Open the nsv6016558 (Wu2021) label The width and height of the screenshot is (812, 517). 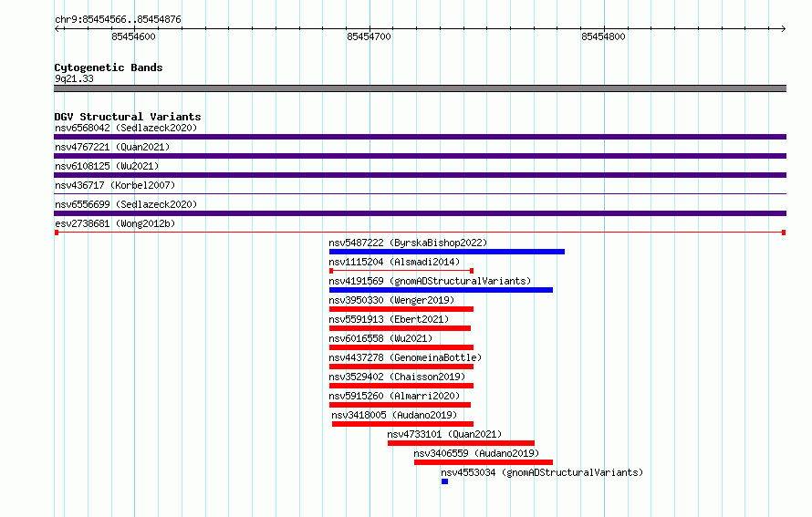tap(380, 338)
